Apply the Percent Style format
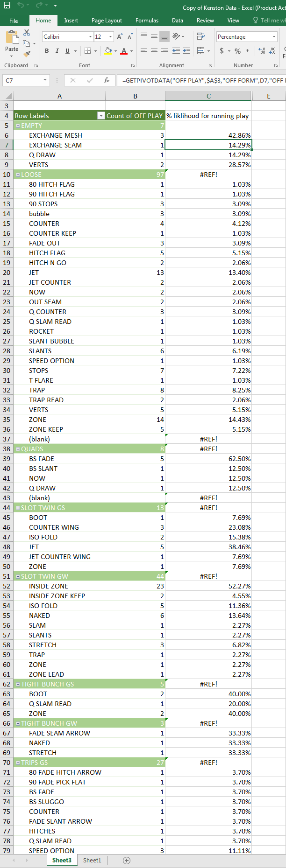This screenshot has width=286, height=868. (238, 51)
